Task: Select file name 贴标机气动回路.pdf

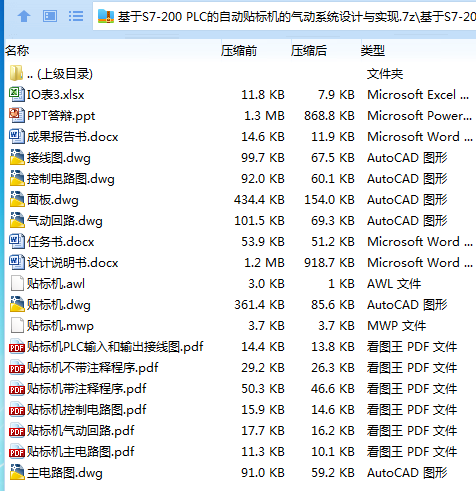Action: pyautogui.click(x=80, y=431)
